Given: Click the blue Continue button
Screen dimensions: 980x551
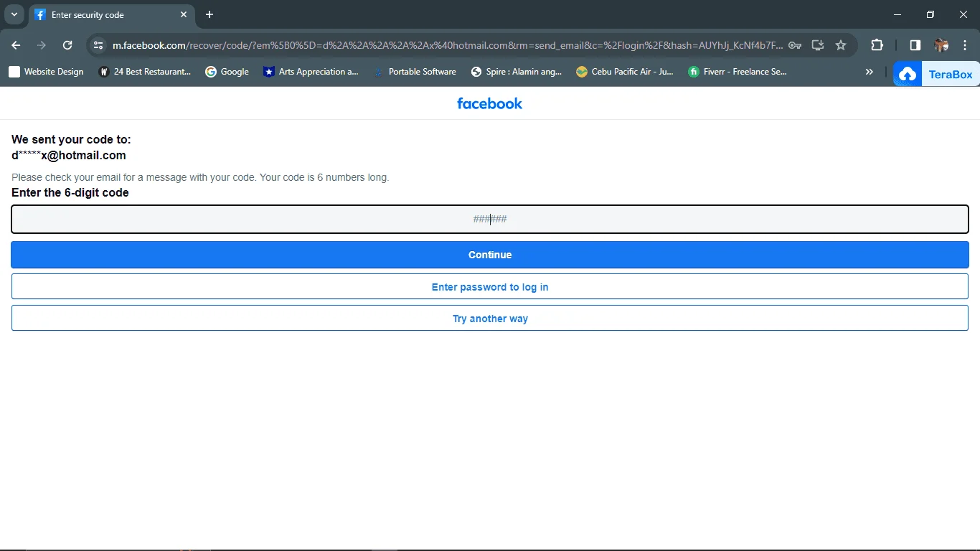Looking at the screenshot, I should [x=490, y=255].
